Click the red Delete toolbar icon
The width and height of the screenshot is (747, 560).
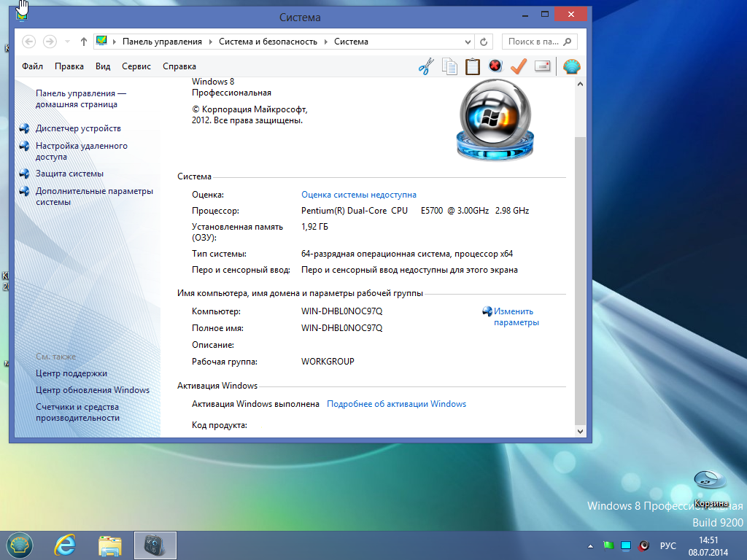(x=495, y=66)
